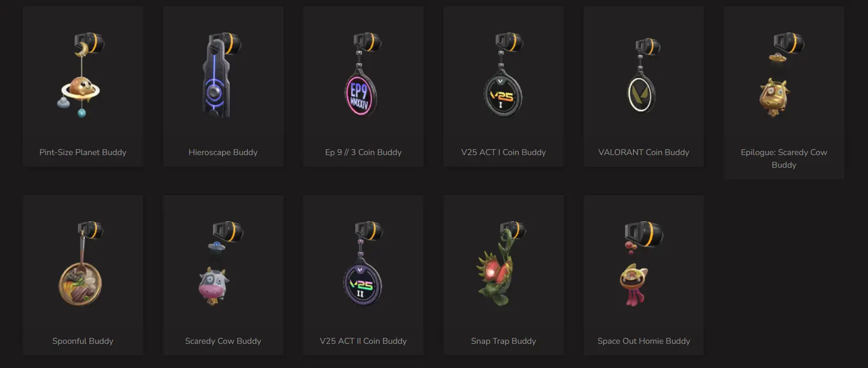Click the VALORANT Coin Buddy label
The image size is (868, 368).
tap(643, 152)
